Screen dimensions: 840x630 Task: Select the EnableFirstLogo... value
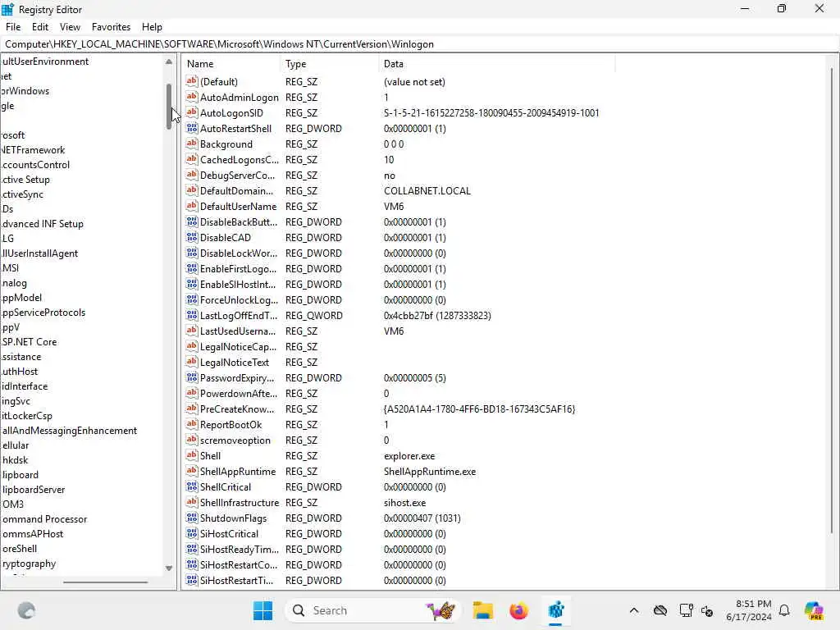(238, 268)
